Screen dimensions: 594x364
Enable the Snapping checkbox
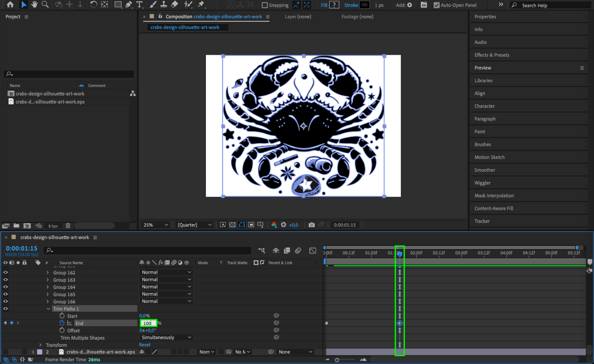pyautogui.click(x=264, y=5)
